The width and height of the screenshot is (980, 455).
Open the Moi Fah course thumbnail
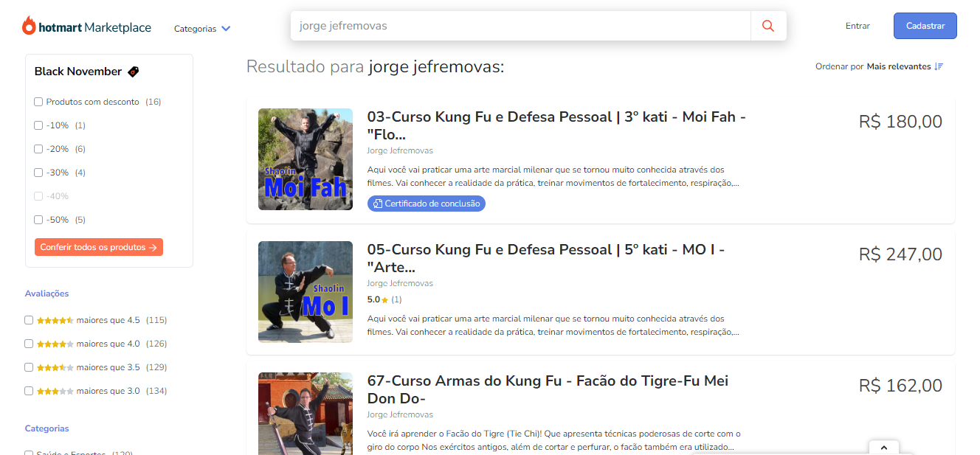[x=306, y=159]
